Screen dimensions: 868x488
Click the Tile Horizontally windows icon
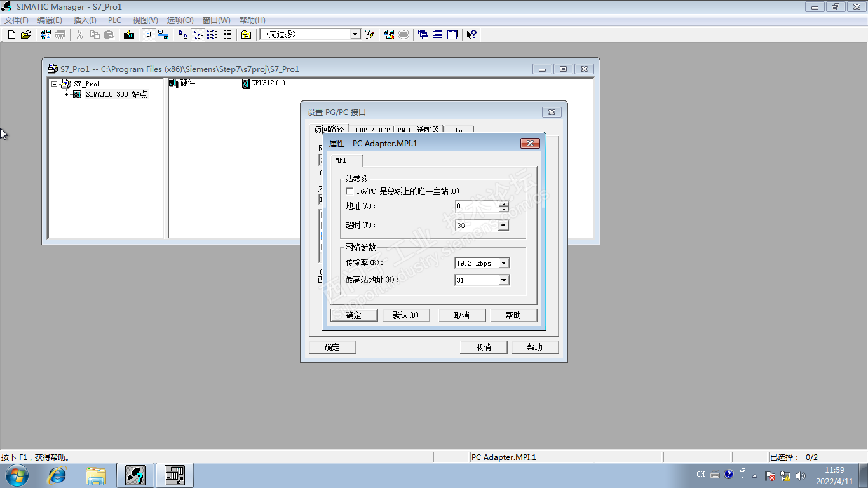(x=438, y=35)
